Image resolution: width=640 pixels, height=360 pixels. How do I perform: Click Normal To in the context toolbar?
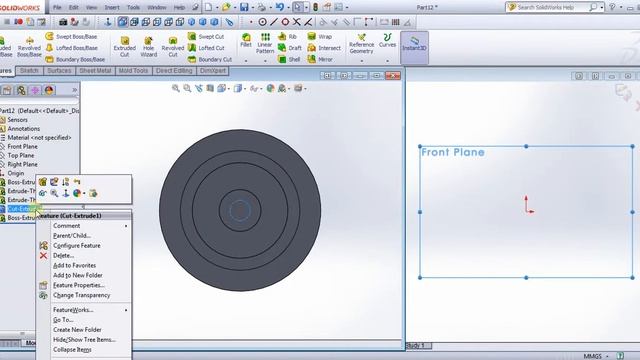click(65, 193)
